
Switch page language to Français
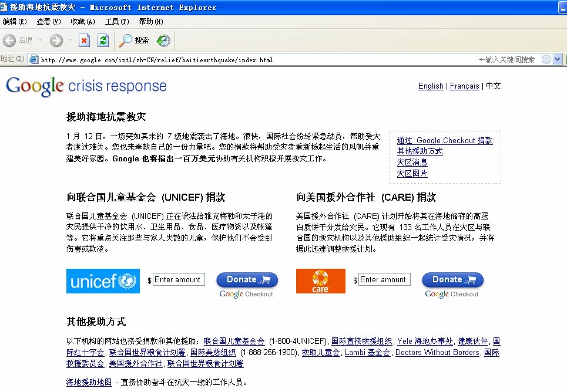click(465, 86)
